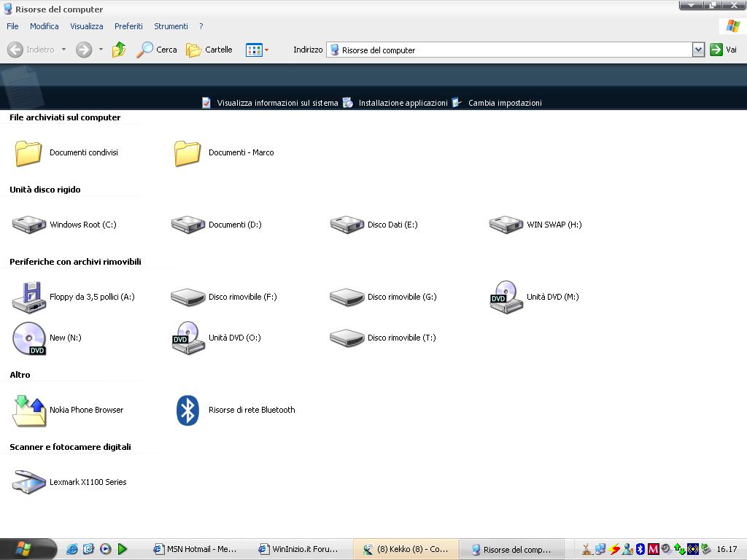Toggle the Cartelle folders pane
Image resolution: width=747 pixels, height=560 pixels.
pyautogui.click(x=209, y=50)
